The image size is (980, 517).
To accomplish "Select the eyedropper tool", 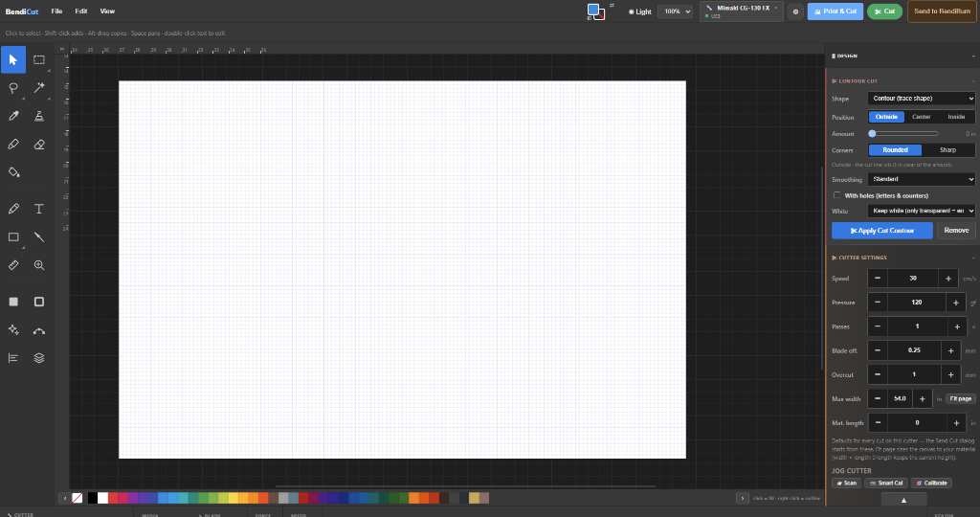I will tap(13, 116).
